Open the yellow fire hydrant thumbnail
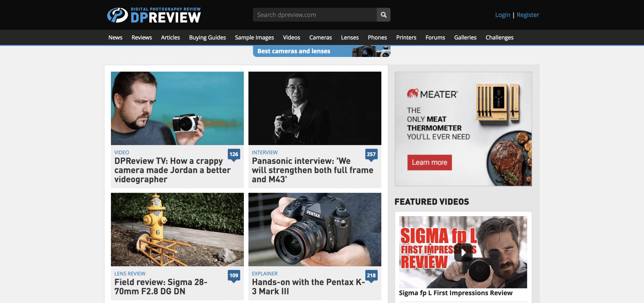This screenshot has width=644, height=303. pyautogui.click(x=177, y=229)
